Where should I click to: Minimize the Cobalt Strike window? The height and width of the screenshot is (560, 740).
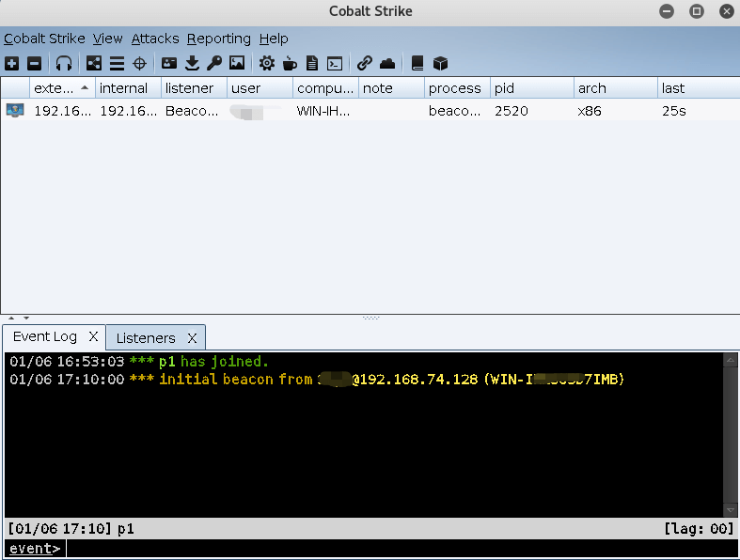667,11
